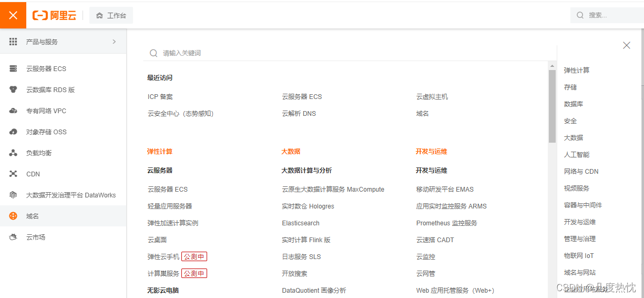This screenshot has width=644, height=298.
Task: Open 实时计算 Flink 版 link
Action: tap(306, 240)
